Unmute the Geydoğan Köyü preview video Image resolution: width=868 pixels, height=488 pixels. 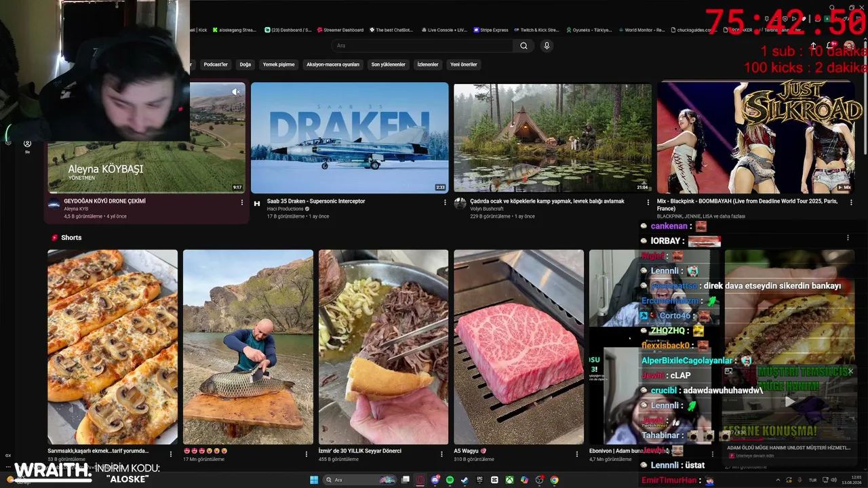click(x=236, y=91)
